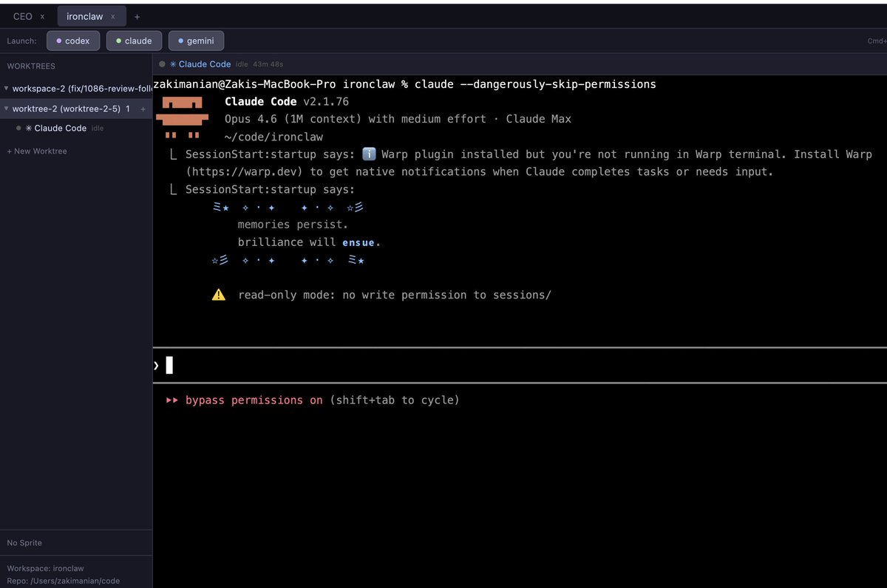The height and width of the screenshot is (588, 887).
Task: Add session to worktree-2
Action: point(143,109)
